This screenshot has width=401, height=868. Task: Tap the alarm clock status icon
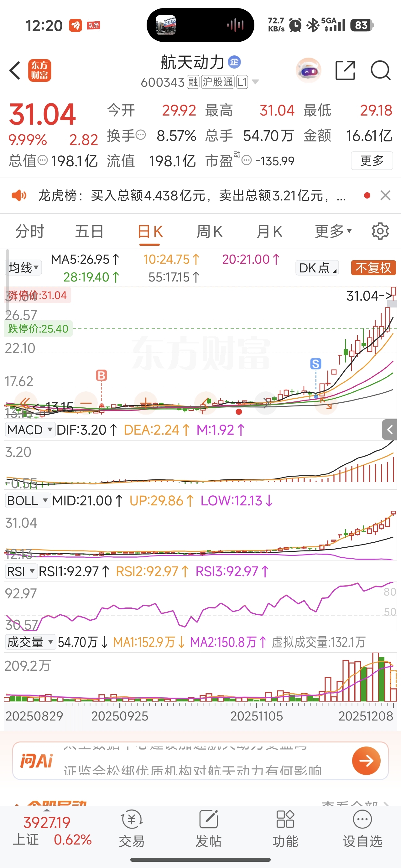coord(295,25)
